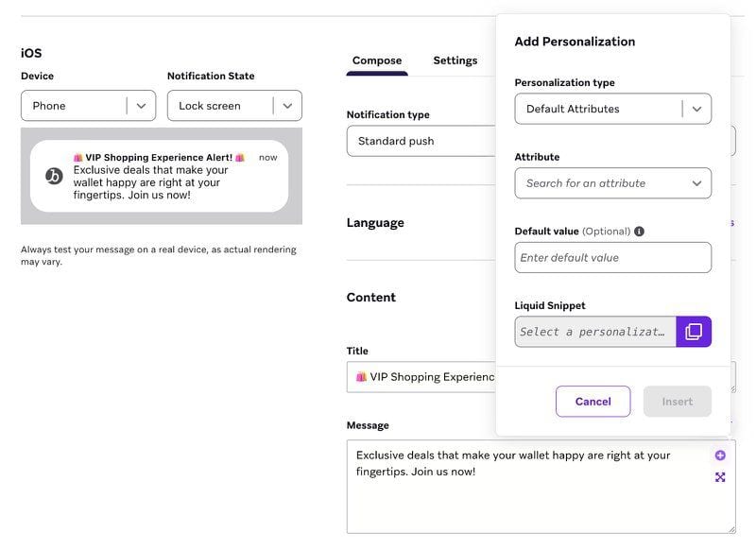The width and height of the screenshot is (756, 550).
Task: Click the Insert button
Action: click(677, 402)
